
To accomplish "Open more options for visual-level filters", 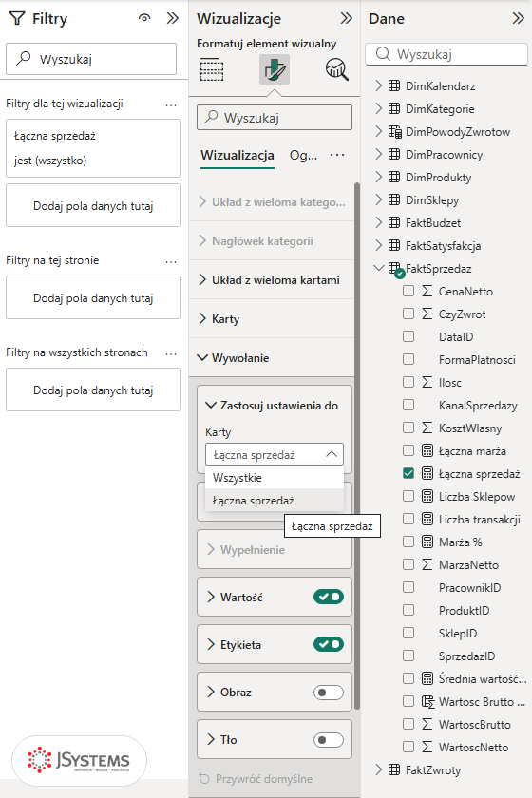I will pyautogui.click(x=171, y=104).
